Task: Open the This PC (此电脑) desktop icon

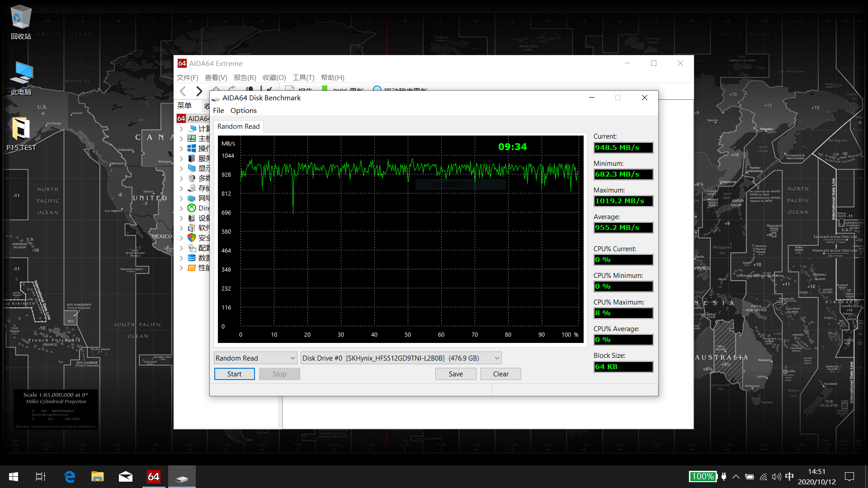Action: (21, 78)
